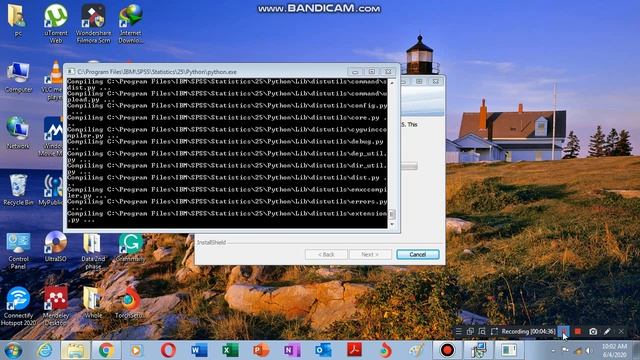Viewport: 640px width, 360px height.
Task: Open Adobe Acrobat from the taskbar
Action: point(354,350)
